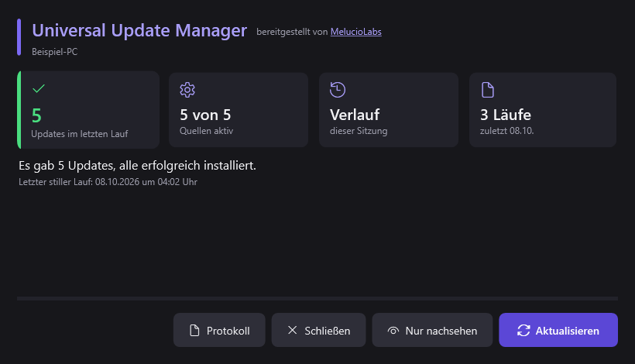
Task: Click the text 'Es gab 5 Updates, alle erfolgreich installiert.'
Action: click(137, 166)
